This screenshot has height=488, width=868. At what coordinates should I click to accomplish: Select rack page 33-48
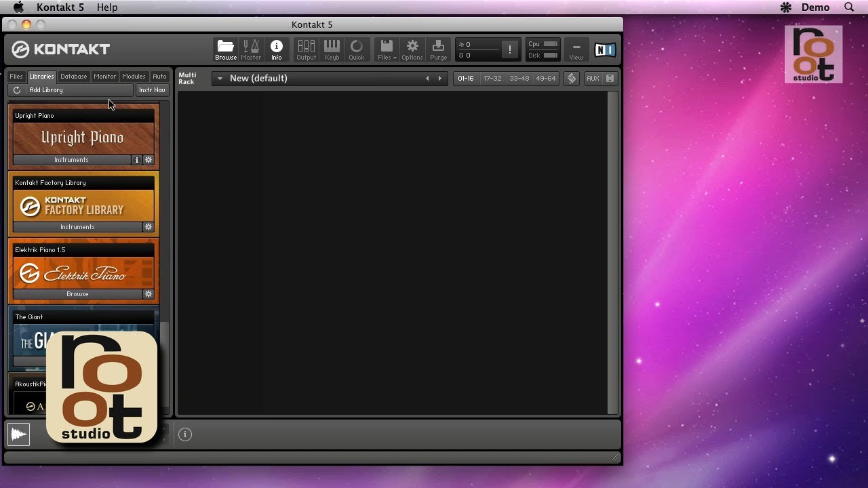point(519,79)
